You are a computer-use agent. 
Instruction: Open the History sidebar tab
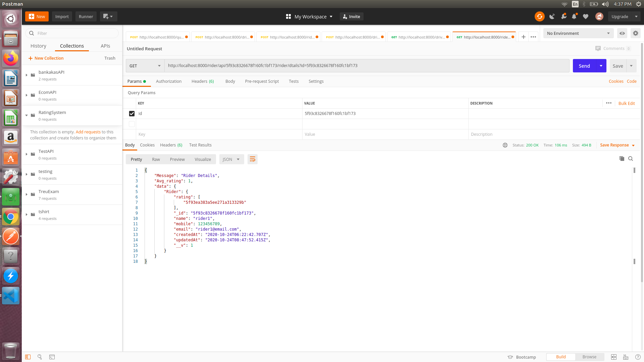pyautogui.click(x=38, y=46)
